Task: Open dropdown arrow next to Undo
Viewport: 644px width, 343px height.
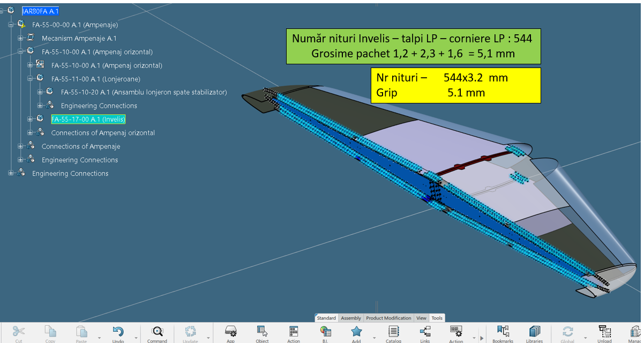Action: click(x=136, y=338)
